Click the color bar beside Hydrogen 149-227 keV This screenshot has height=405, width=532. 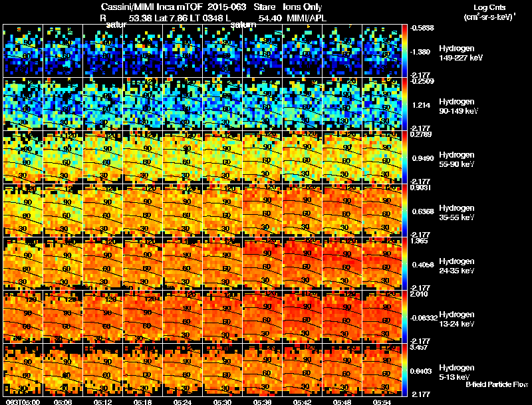pyautogui.click(x=405, y=51)
